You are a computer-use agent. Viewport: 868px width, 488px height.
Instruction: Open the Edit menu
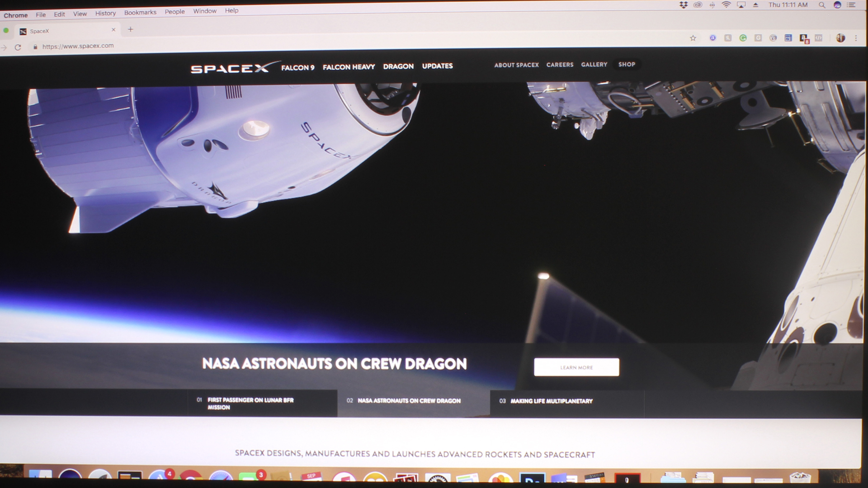pos(59,14)
